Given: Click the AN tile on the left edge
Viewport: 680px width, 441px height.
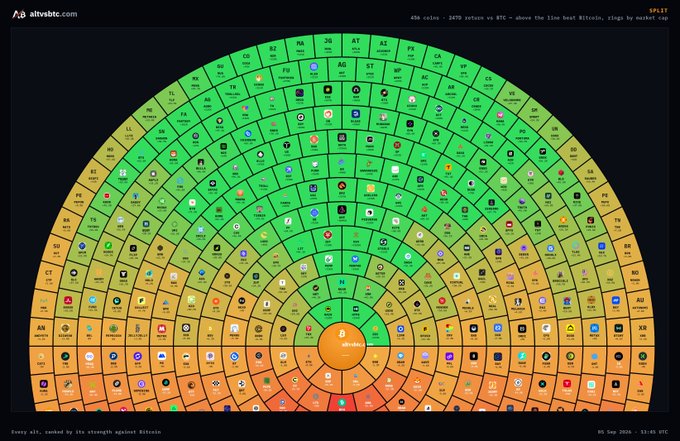Looking at the screenshot, I should (x=41, y=331).
